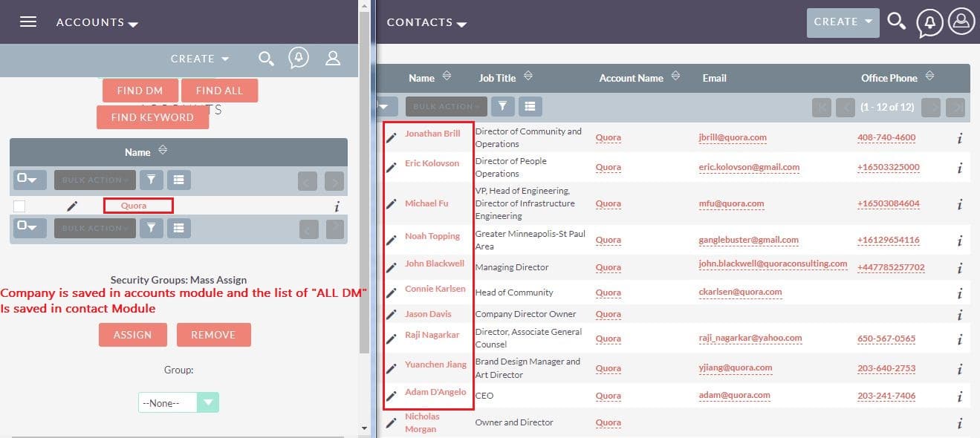Open contact John Blackwell
Screen dimensions: 980x438
(x=435, y=264)
